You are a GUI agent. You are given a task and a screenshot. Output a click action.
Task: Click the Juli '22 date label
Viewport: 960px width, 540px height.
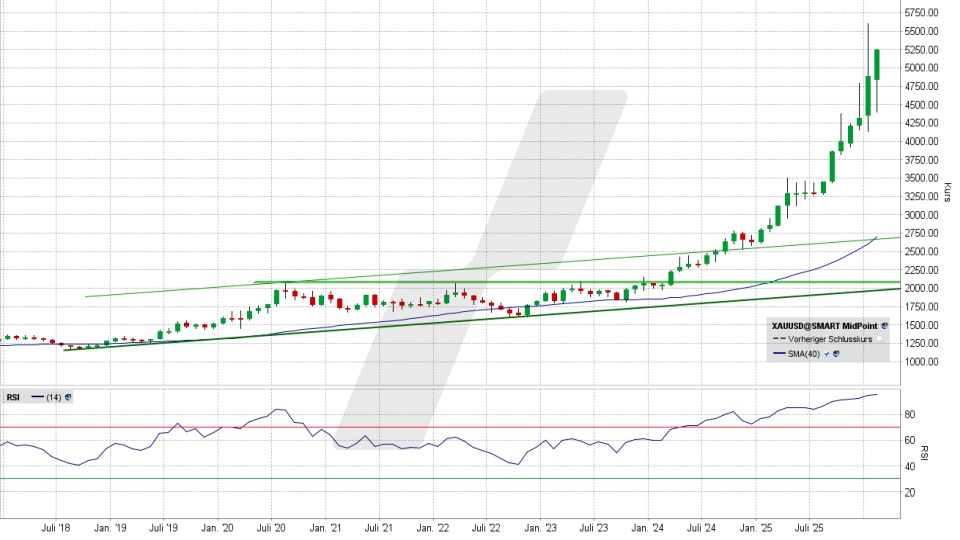pos(486,528)
